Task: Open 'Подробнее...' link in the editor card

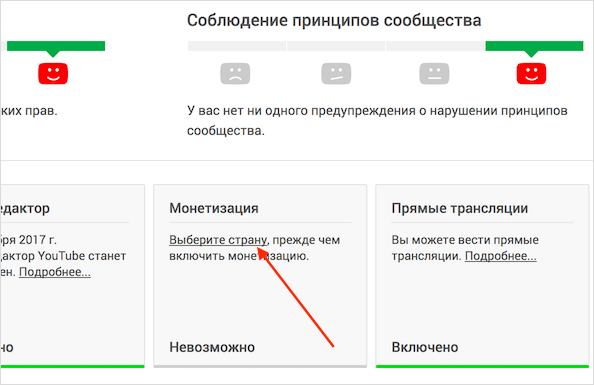Action: click(x=55, y=272)
